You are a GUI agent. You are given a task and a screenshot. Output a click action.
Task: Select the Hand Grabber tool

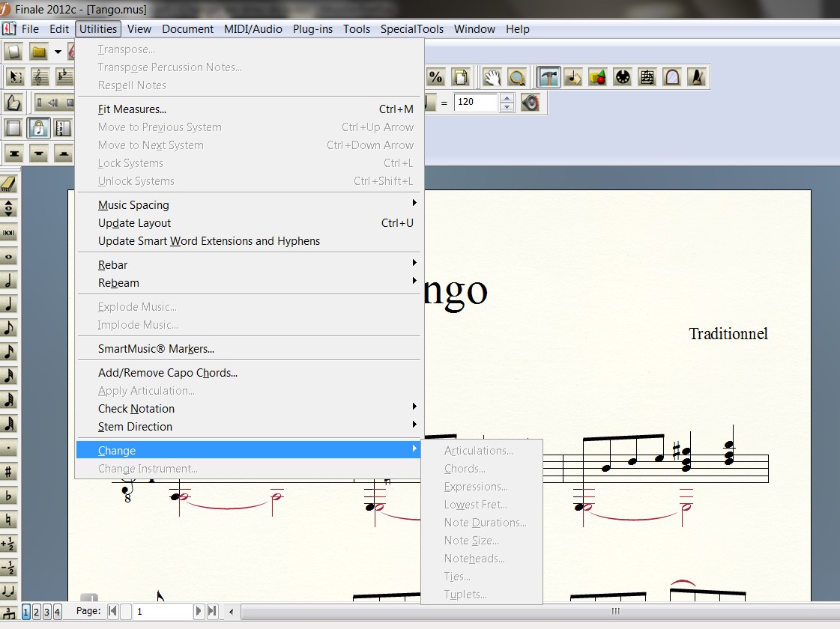pos(492,77)
